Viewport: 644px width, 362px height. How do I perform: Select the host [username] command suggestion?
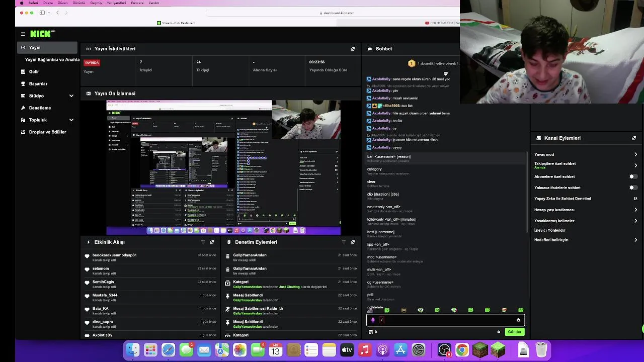click(445, 234)
